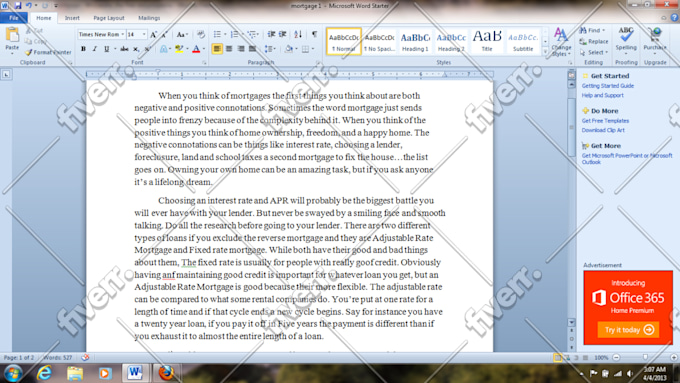
Task: Apply the Heading 2 style
Action: tap(451, 42)
